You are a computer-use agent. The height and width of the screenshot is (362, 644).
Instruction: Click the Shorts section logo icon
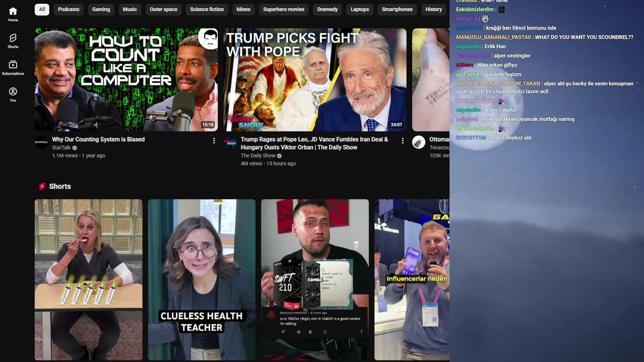pos(42,186)
